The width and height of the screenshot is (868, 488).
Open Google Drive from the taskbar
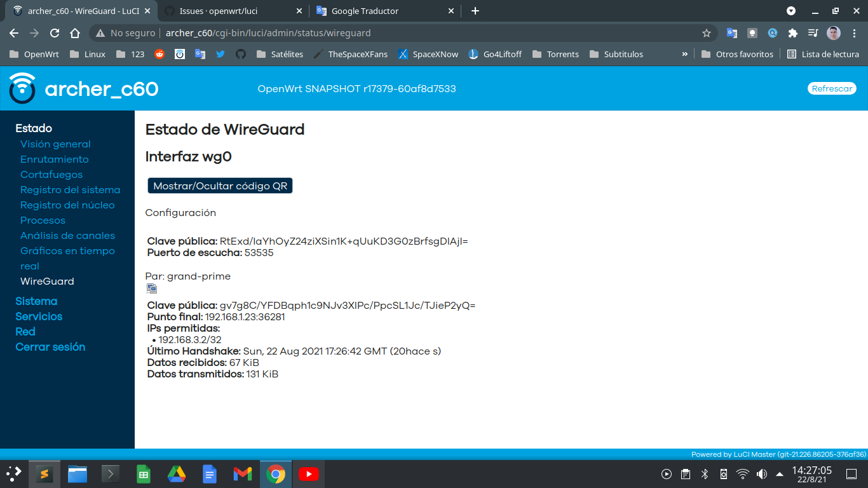(177, 474)
